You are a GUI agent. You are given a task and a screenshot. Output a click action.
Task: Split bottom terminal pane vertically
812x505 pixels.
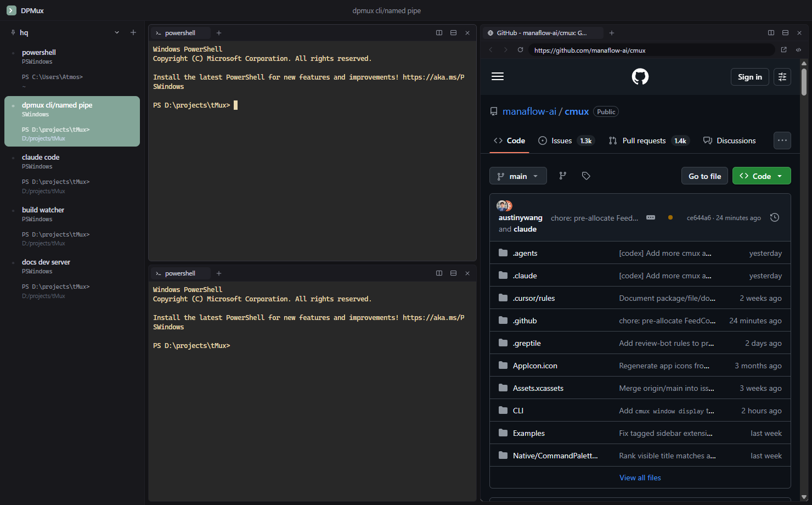click(x=439, y=273)
